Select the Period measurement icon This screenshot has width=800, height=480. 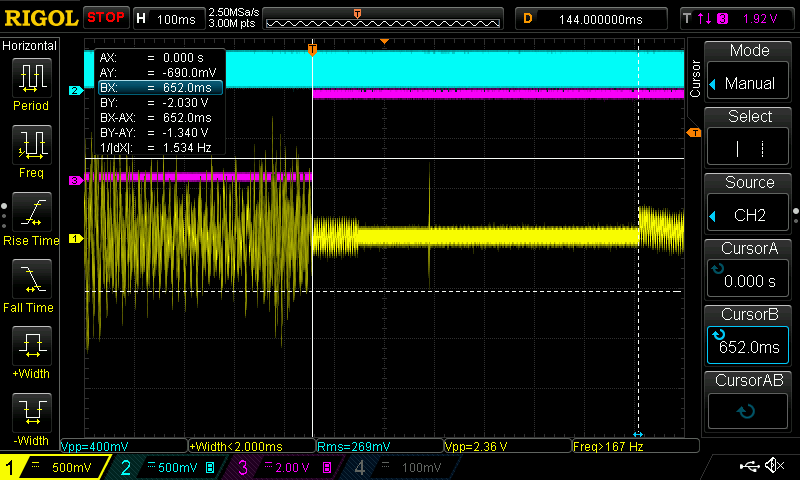(x=32, y=78)
